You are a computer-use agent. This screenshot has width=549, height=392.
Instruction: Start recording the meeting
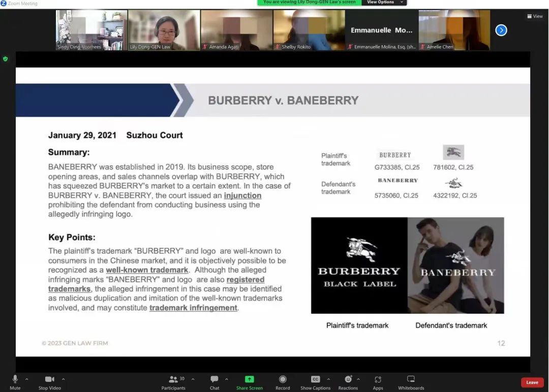tap(283, 382)
